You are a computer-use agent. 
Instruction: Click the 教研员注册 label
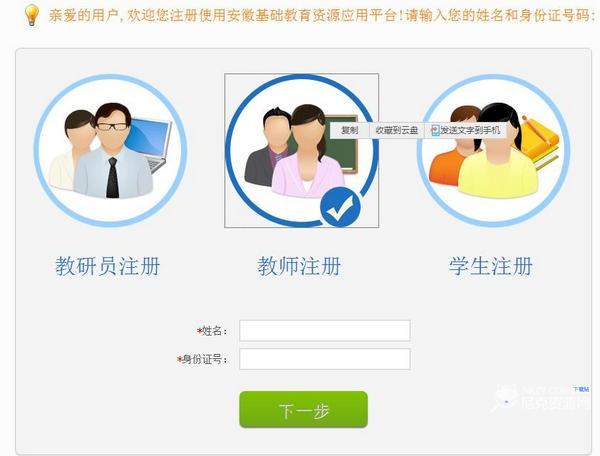tap(108, 266)
